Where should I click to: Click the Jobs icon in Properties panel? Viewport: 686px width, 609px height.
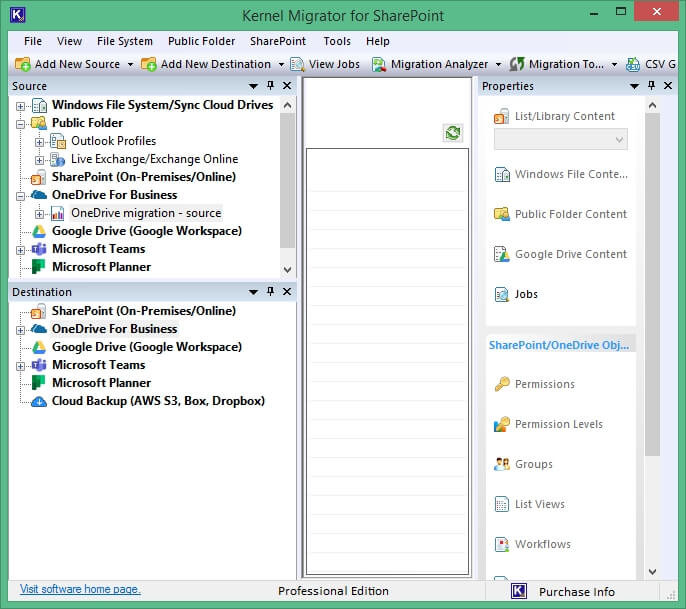pos(501,294)
